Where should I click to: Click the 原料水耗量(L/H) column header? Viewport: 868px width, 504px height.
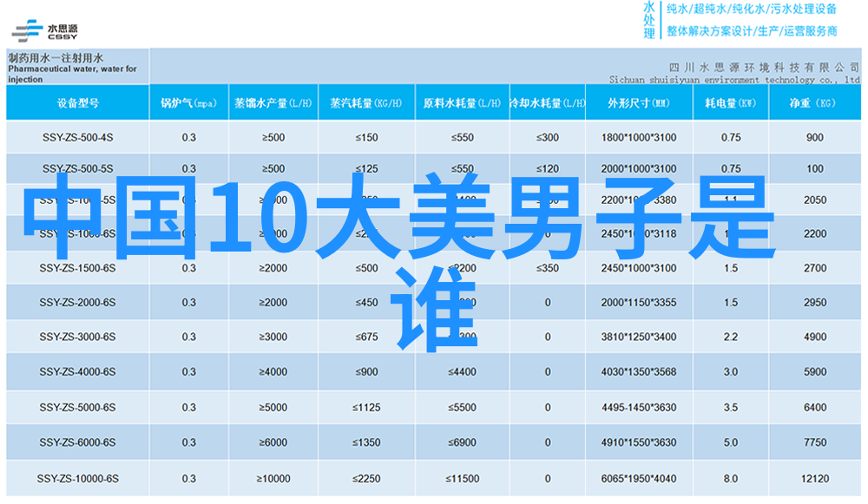(462, 103)
